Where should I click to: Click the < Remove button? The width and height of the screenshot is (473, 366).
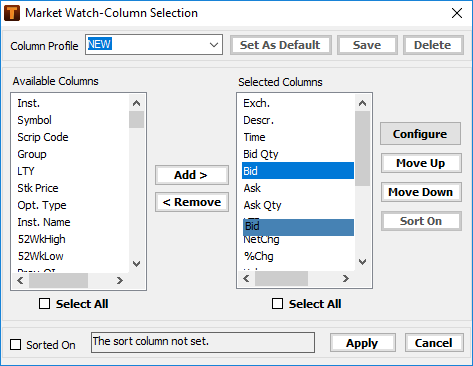click(192, 202)
